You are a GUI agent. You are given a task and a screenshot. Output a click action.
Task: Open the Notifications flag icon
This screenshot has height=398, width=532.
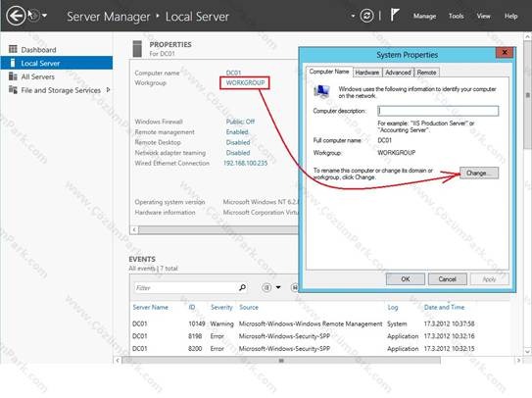point(394,16)
